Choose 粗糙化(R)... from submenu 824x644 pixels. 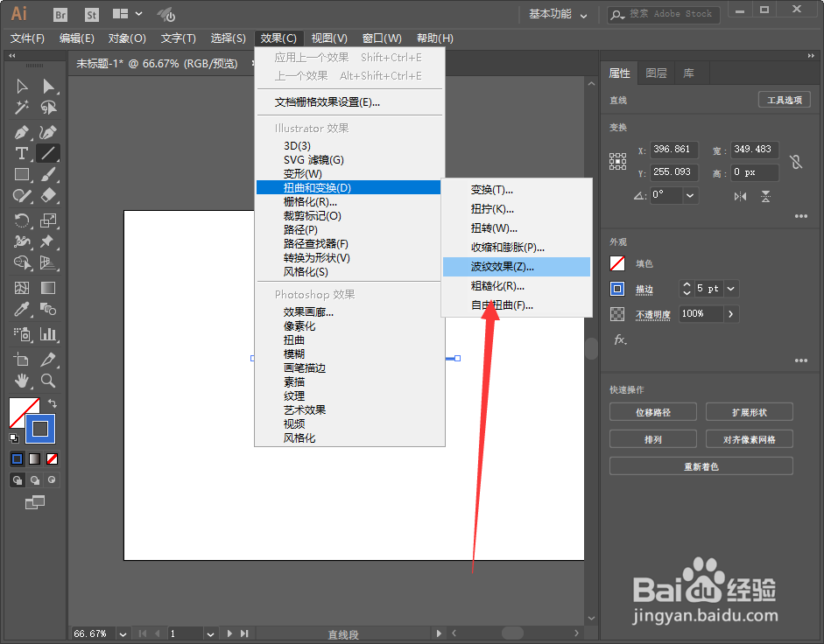click(x=517, y=286)
